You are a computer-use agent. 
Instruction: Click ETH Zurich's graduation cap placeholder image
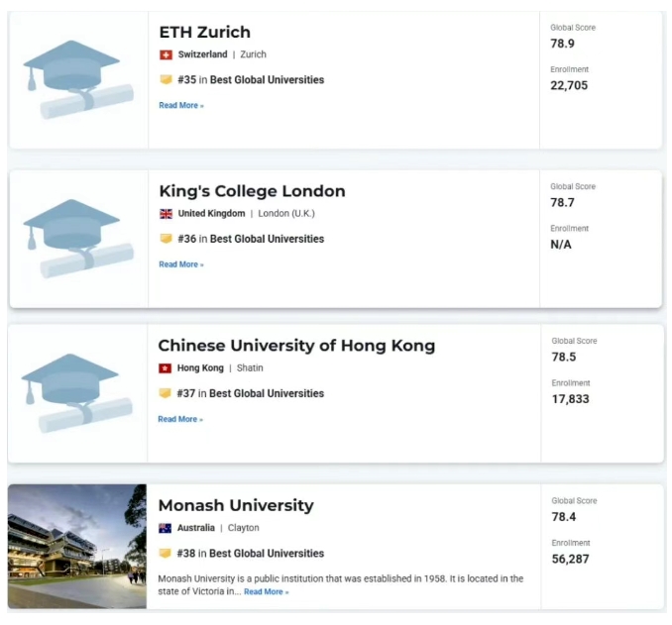78,79
